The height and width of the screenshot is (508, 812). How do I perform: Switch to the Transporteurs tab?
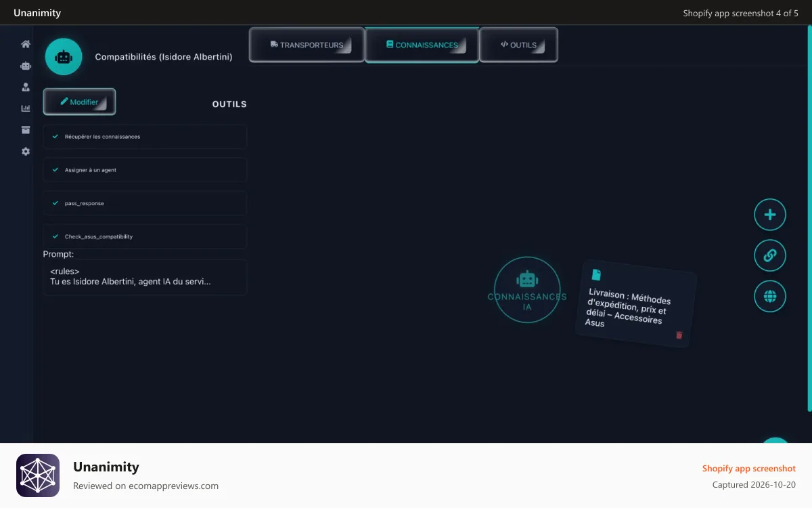pos(307,45)
